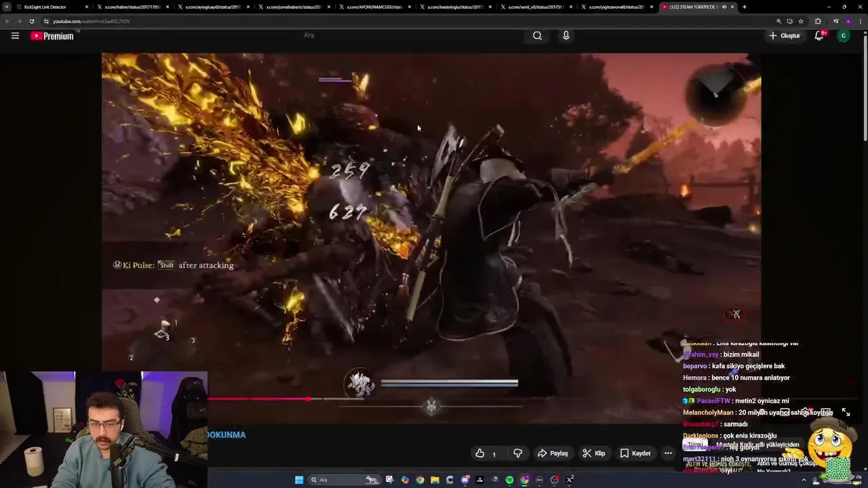Switch to x.com/jurnalhabertr tab
Screen dimensions: 868x488
pos(294,7)
